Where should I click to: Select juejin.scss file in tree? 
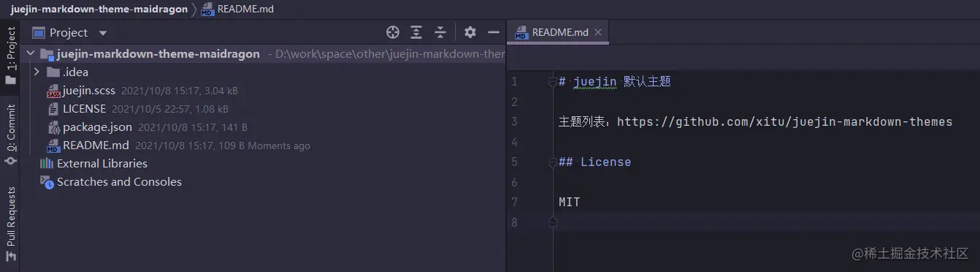(89, 91)
